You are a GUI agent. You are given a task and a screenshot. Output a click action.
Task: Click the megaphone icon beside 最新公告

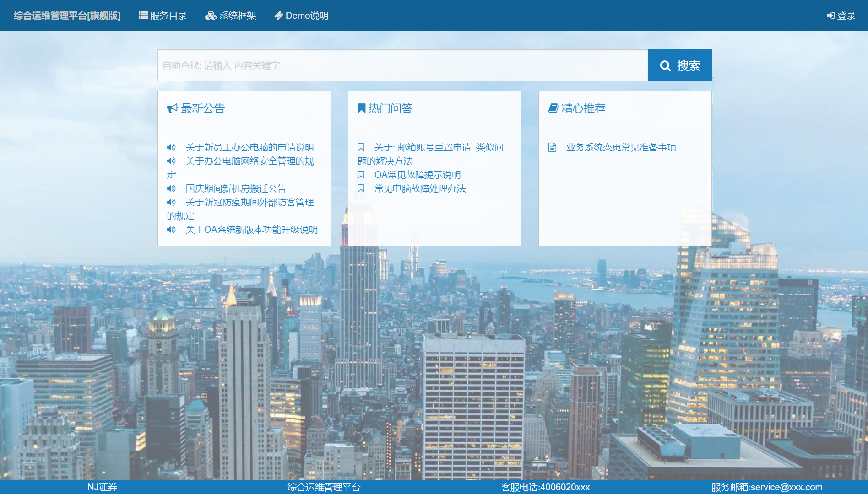pyautogui.click(x=172, y=108)
